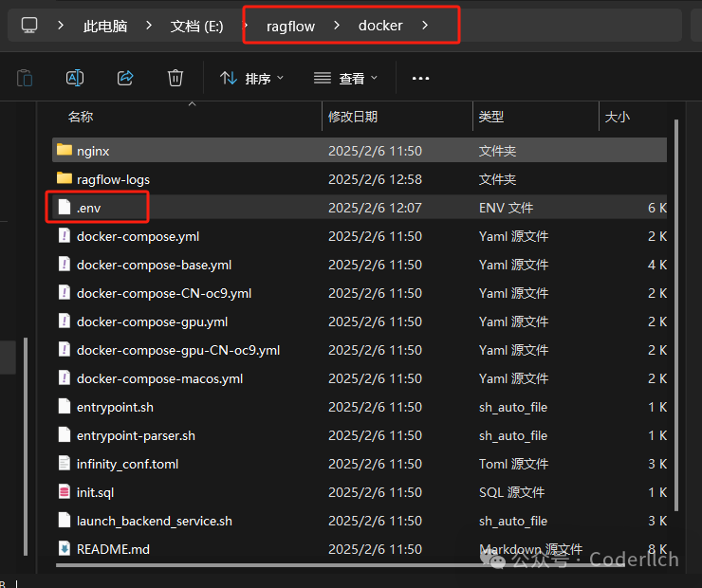Select the README.md file name
This screenshot has width=702, height=588.
point(113,549)
